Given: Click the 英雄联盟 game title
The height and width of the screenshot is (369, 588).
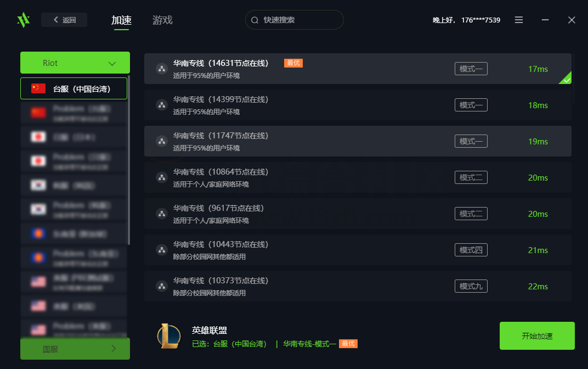Looking at the screenshot, I should point(210,331).
